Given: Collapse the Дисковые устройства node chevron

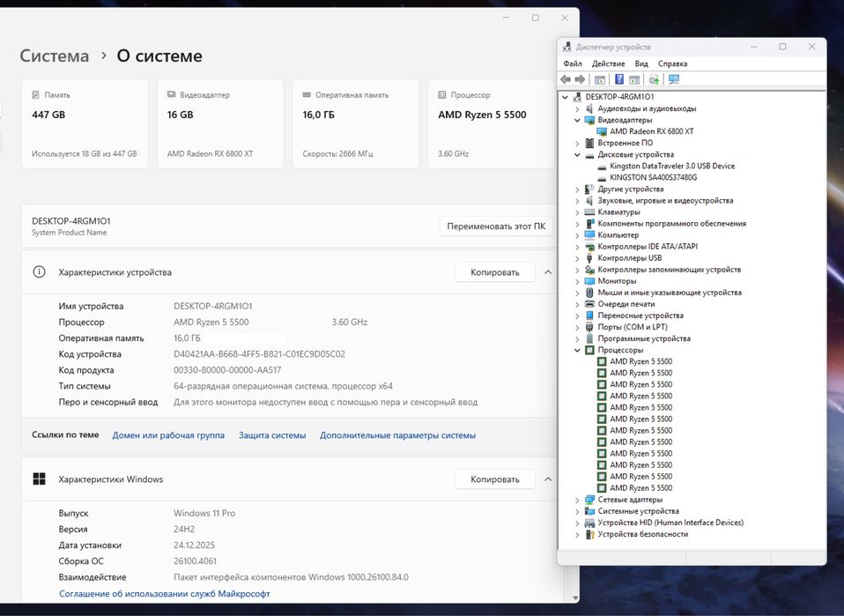Looking at the screenshot, I should [x=577, y=154].
